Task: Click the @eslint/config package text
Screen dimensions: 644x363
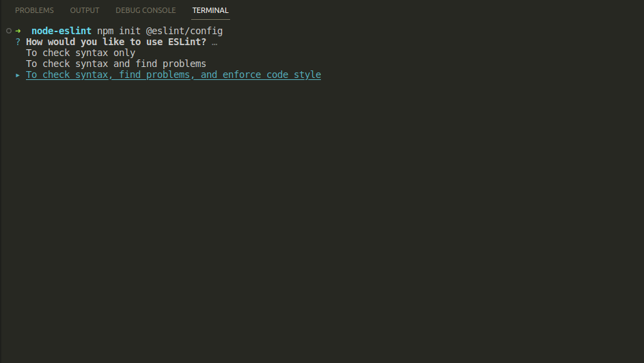Action: (184, 31)
